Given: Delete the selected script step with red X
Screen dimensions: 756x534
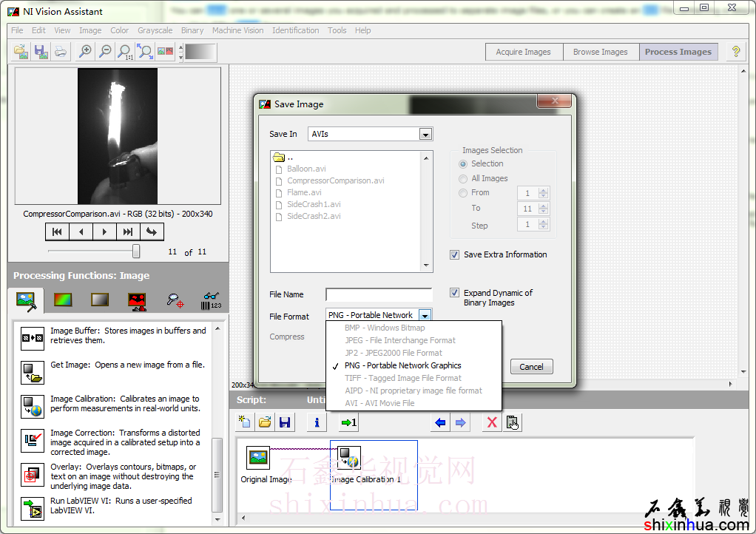Looking at the screenshot, I should (x=491, y=422).
